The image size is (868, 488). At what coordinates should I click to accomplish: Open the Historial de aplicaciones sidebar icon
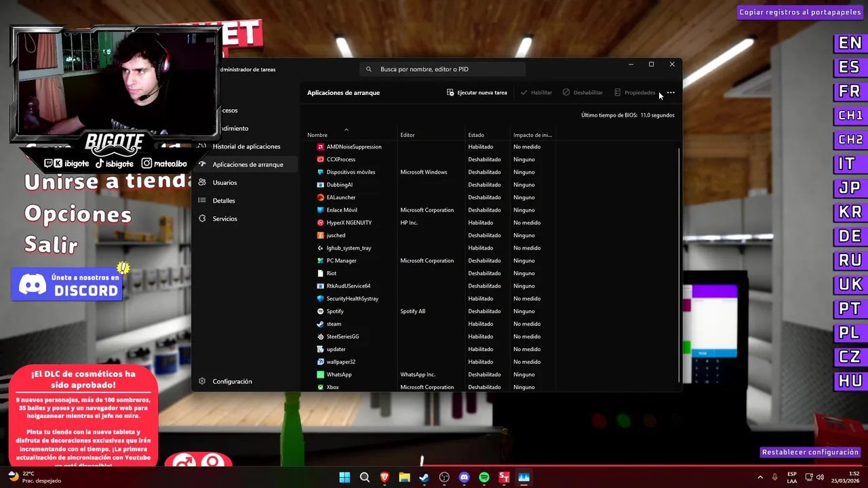[x=202, y=146]
